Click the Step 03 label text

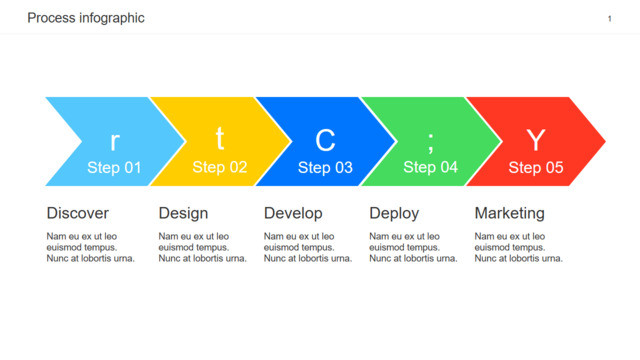point(325,167)
